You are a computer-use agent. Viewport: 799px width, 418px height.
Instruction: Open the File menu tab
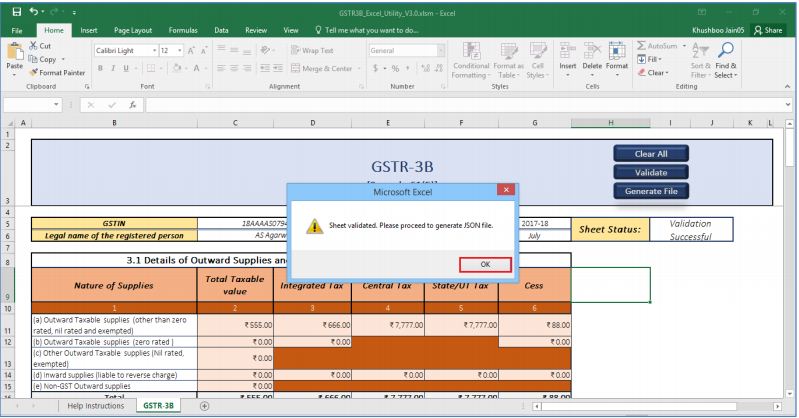click(17, 31)
